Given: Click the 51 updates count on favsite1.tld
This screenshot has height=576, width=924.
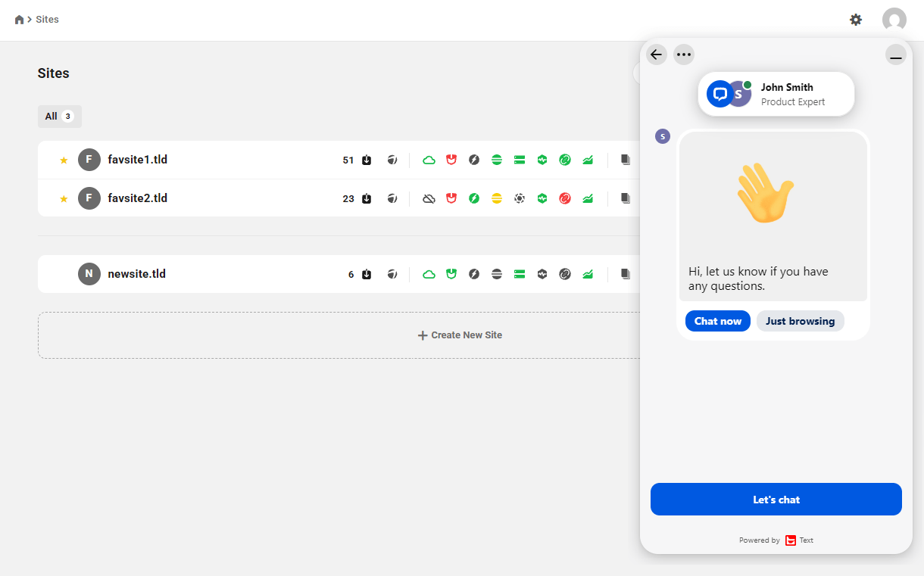Looking at the screenshot, I should (348, 160).
